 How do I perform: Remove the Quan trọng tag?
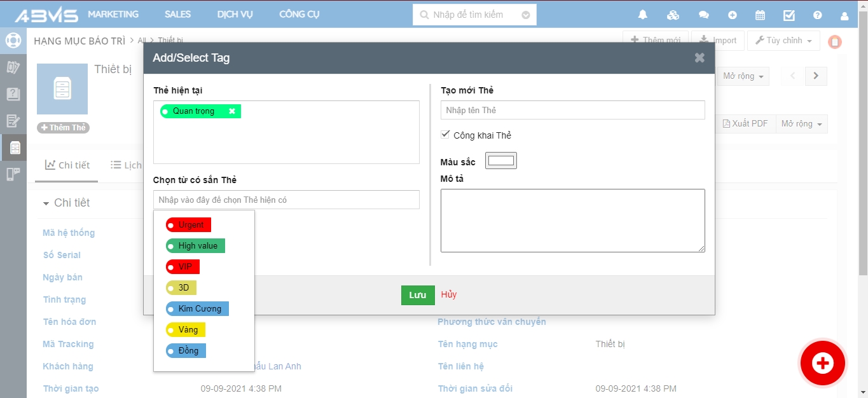(x=232, y=111)
